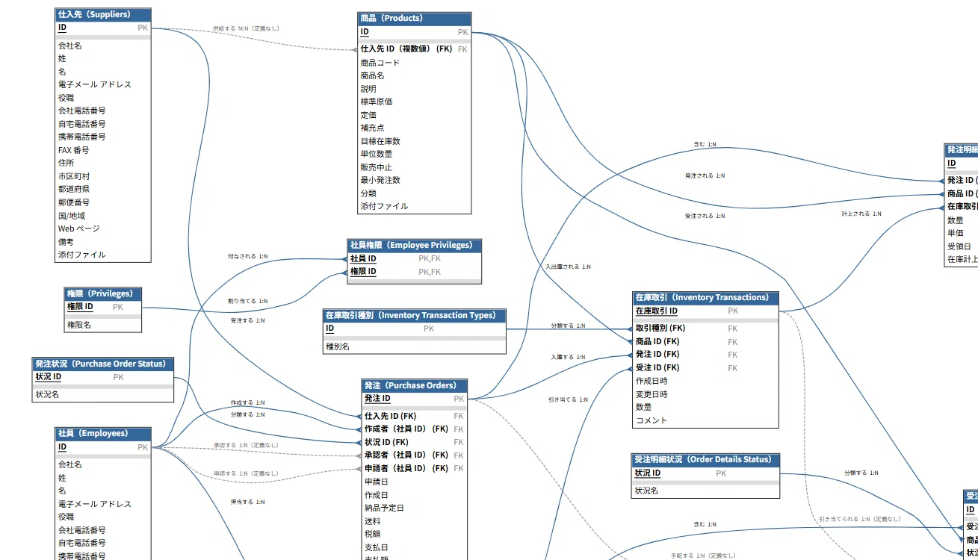Select the 発注状況 (Purchase Order Status) header

(x=103, y=364)
